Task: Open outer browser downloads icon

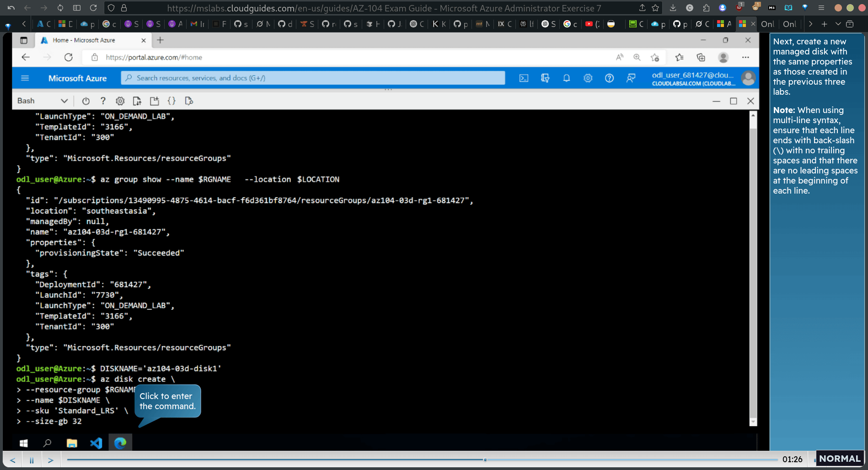Action: (673, 8)
